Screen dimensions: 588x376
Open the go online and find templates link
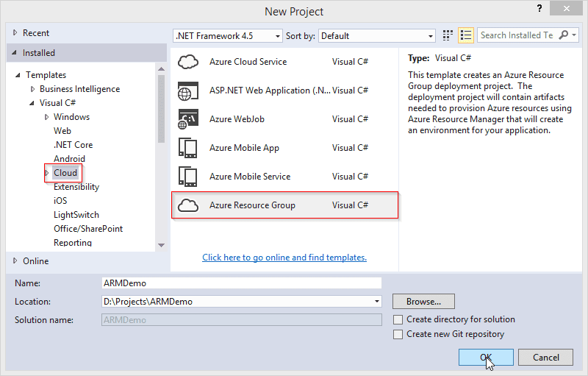[x=284, y=258]
